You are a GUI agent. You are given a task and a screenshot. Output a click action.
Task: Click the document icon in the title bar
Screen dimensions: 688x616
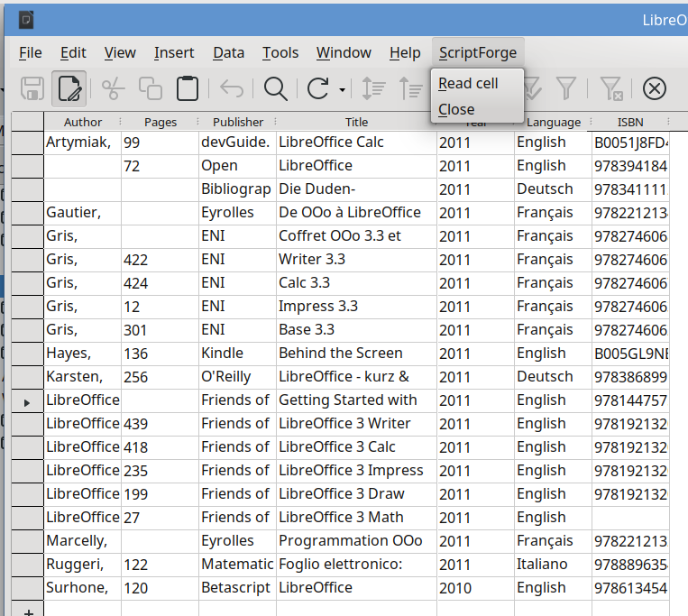point(26,20)
